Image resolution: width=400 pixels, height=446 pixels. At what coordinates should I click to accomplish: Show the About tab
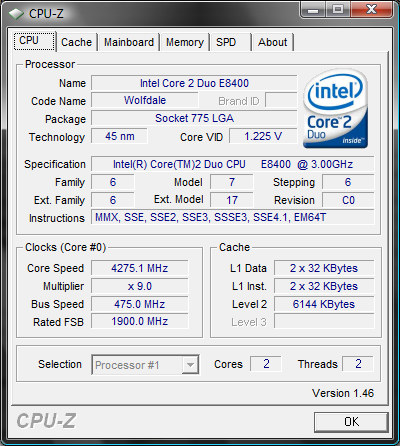point(272,42)
